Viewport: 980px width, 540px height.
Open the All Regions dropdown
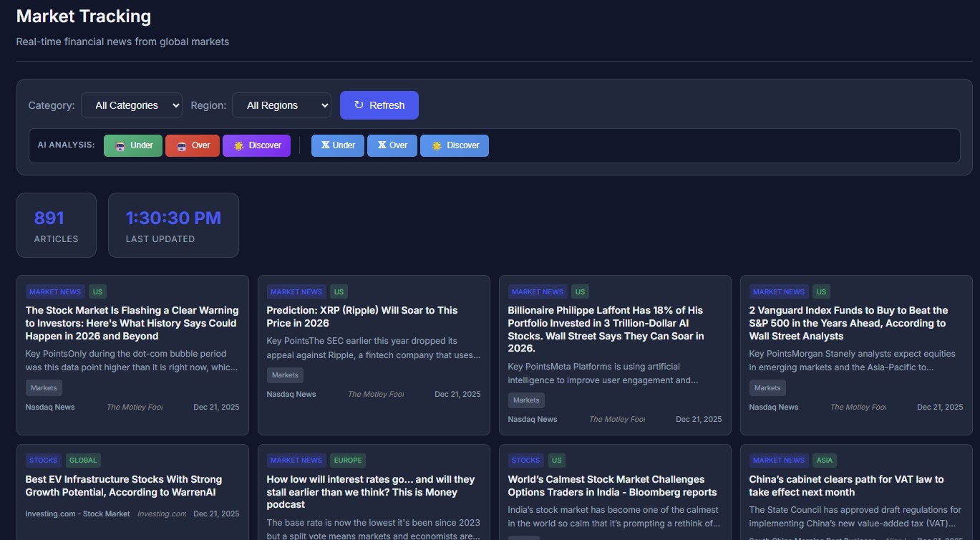pyautogui.click(x=281, y=105)
